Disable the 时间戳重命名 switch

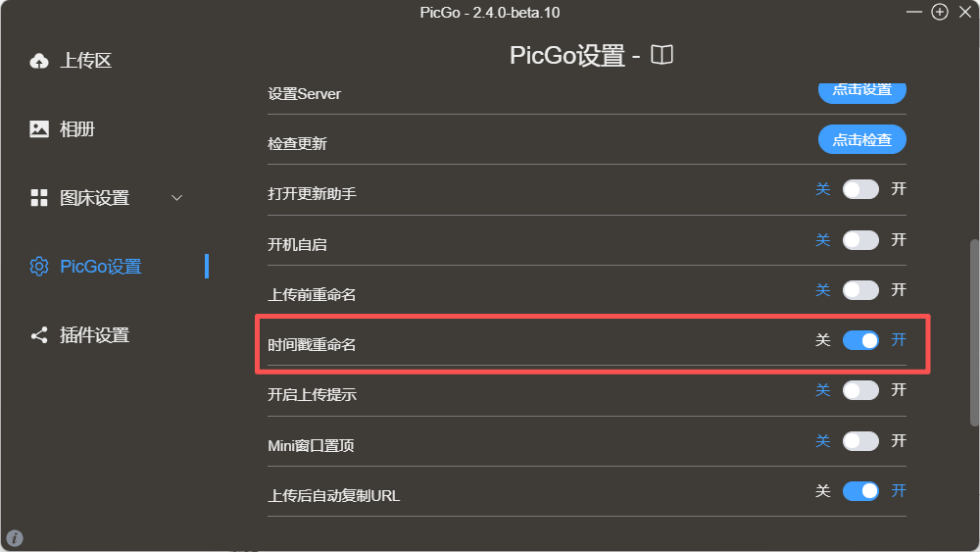point(860,340)
